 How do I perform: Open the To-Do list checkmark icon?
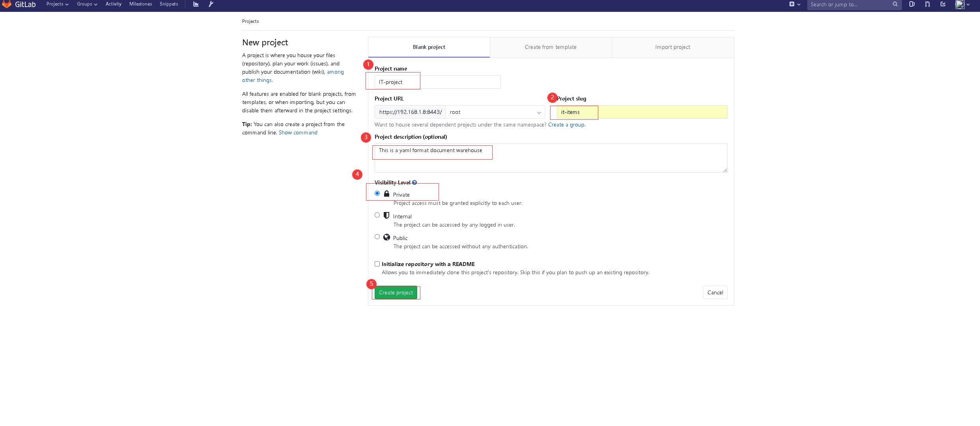pos(943,4)
